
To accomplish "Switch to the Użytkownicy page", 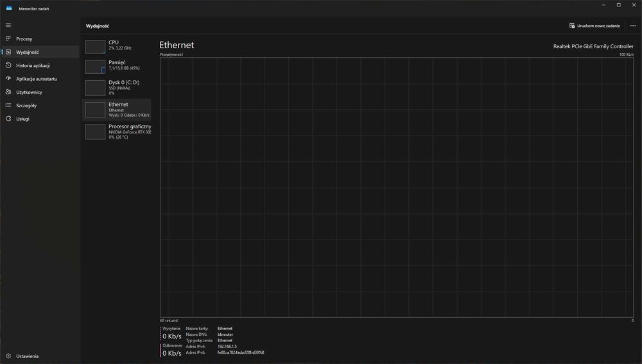I will (x=29, y=92).
